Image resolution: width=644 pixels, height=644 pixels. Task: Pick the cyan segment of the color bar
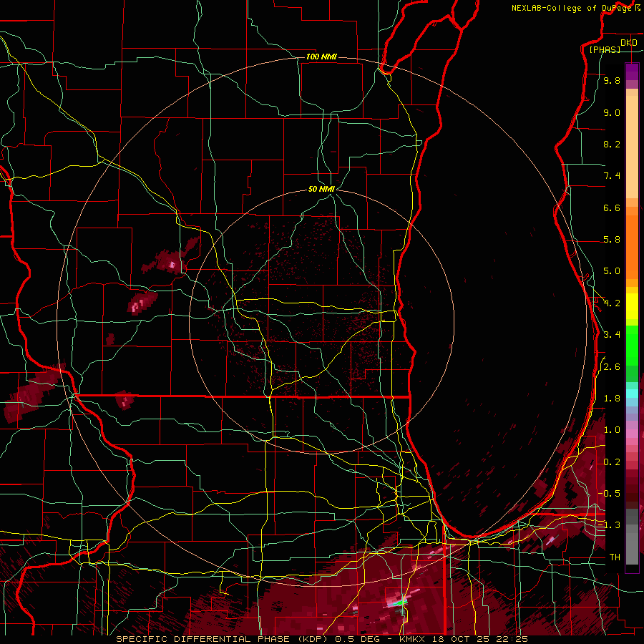[x=632, y=394]
